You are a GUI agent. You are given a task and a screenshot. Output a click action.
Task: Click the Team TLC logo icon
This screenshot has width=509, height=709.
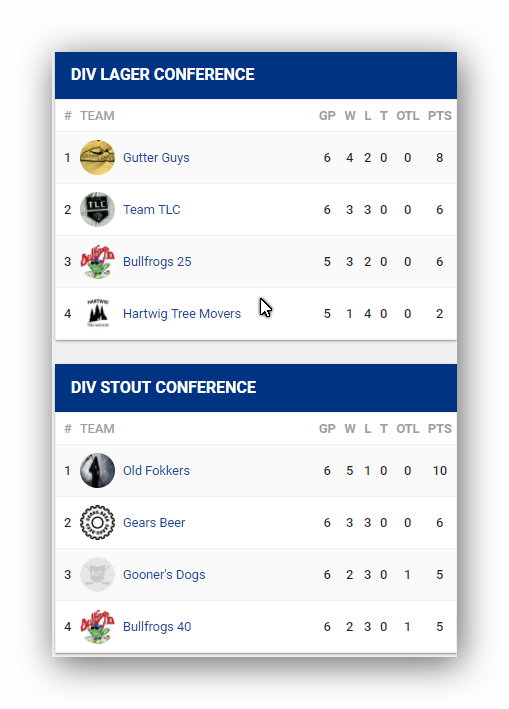point(97,209)
